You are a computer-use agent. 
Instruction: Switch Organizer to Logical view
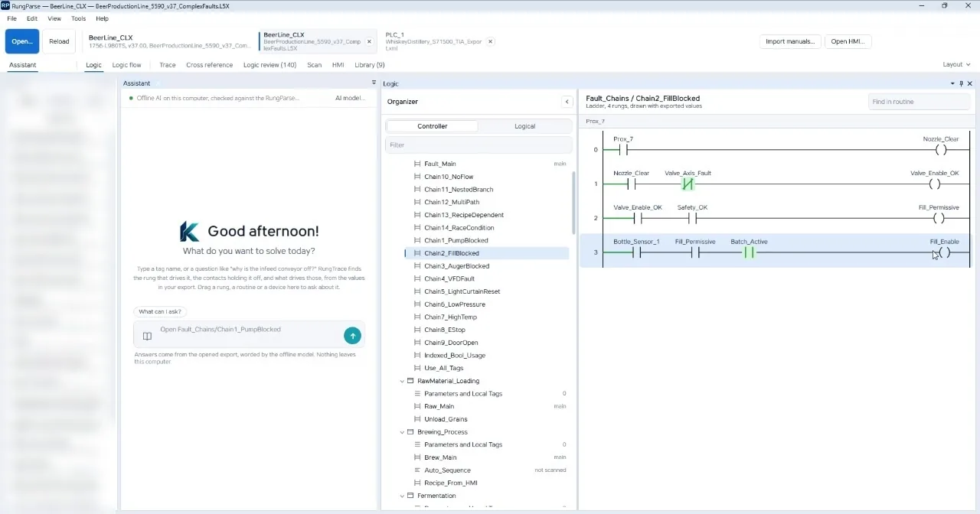(524, 126)
